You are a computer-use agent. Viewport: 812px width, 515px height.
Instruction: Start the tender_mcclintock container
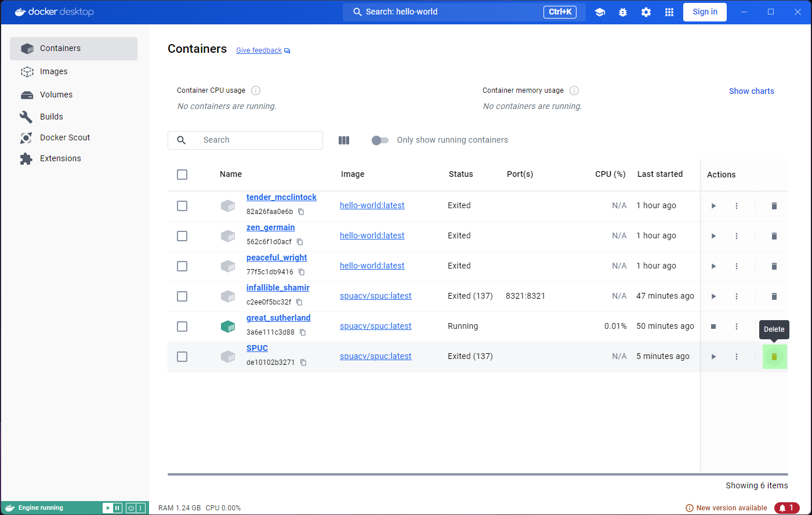click(714, 206)
